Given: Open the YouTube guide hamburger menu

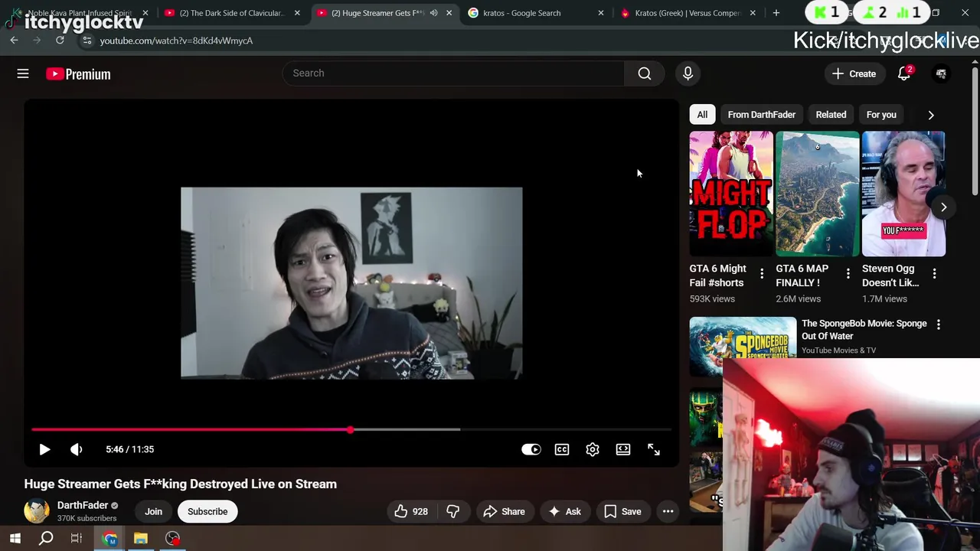Looking at the screenshot, I should 23,73.
